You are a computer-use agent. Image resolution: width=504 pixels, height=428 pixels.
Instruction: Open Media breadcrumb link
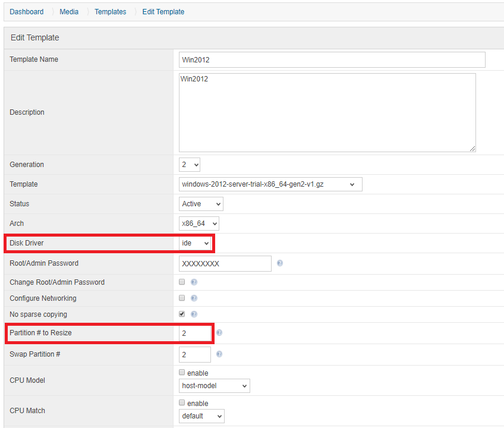(69, 12)
